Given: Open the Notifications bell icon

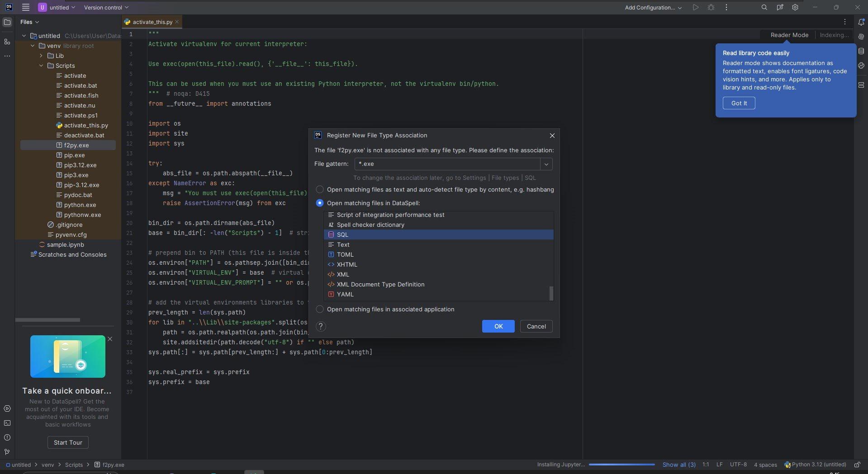Looking at the screenshot, I should tap(861, 22).
